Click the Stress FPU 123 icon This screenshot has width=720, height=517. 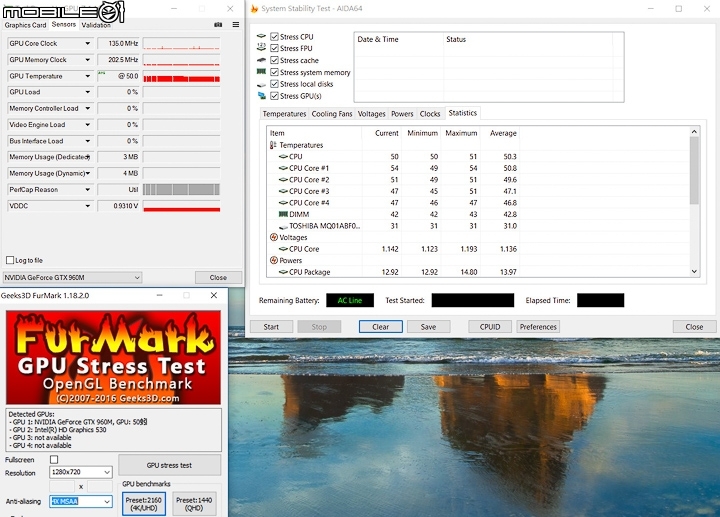pos(261,47)
